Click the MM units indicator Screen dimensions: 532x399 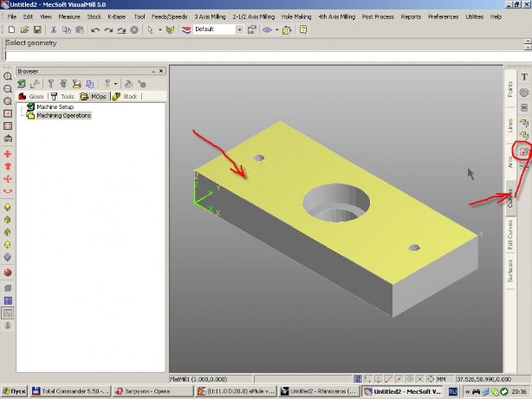click(x=441, y=379)
